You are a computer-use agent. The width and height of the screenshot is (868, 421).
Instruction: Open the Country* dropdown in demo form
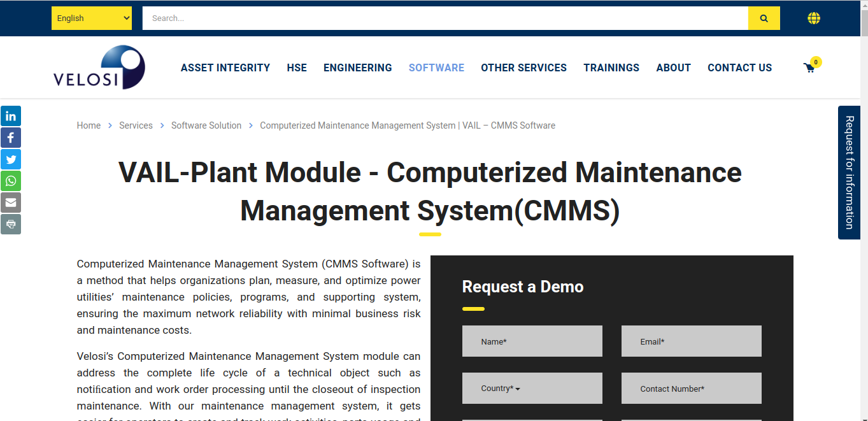[532, 389]
